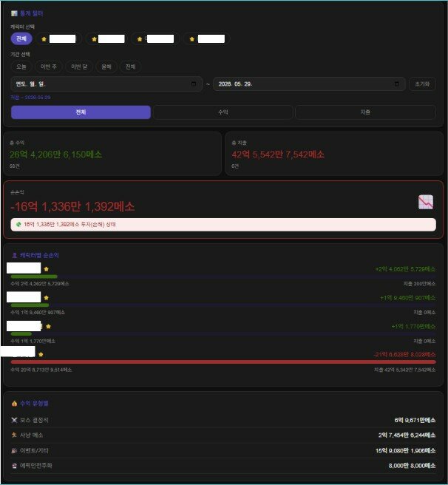
Task: Click money bag icon beside 수익 유형별
Action: (14, 404)
